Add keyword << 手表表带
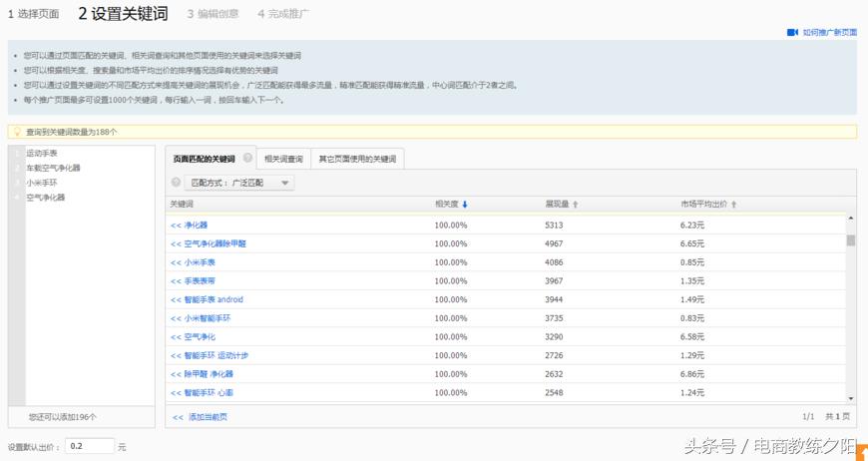 click(193, 281)
